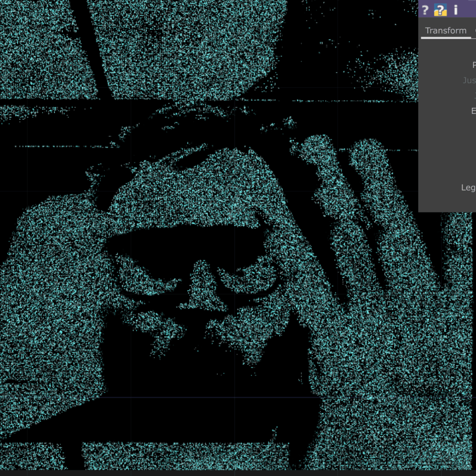Open the operator help question mark icon

tap(425, 10)
